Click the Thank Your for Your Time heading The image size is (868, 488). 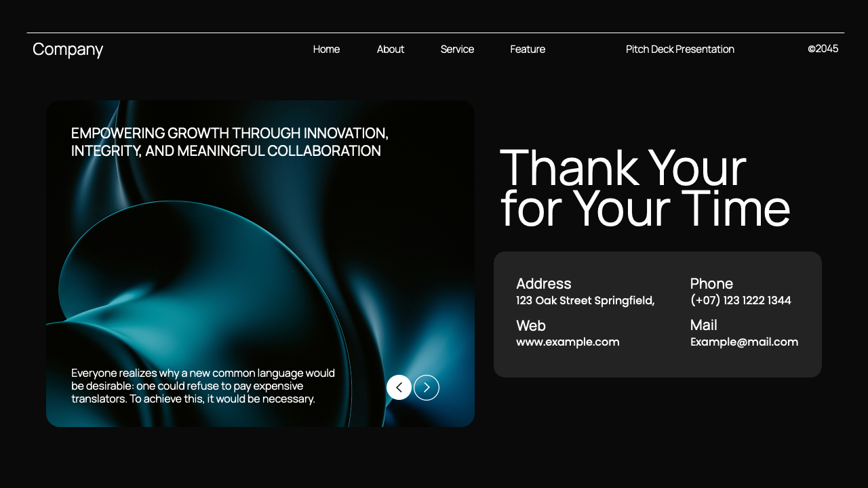click(645, 188)
